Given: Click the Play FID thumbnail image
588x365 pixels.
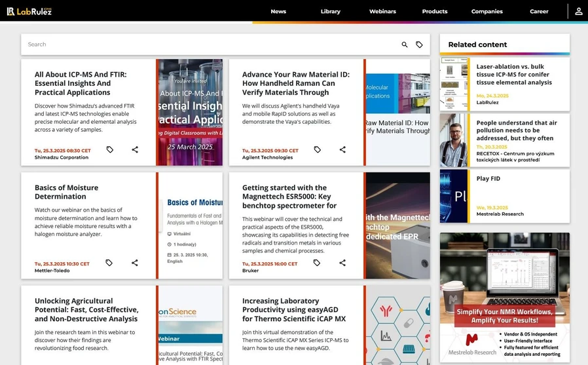Looking at the screenshot, I should click(454, 196).
